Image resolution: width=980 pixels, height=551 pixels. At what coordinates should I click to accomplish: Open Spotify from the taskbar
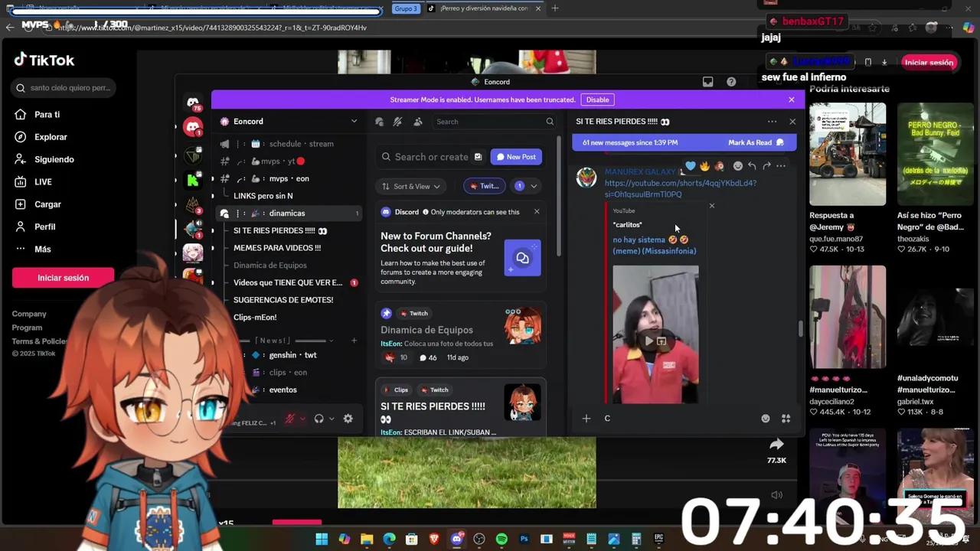tap(501, 539)
